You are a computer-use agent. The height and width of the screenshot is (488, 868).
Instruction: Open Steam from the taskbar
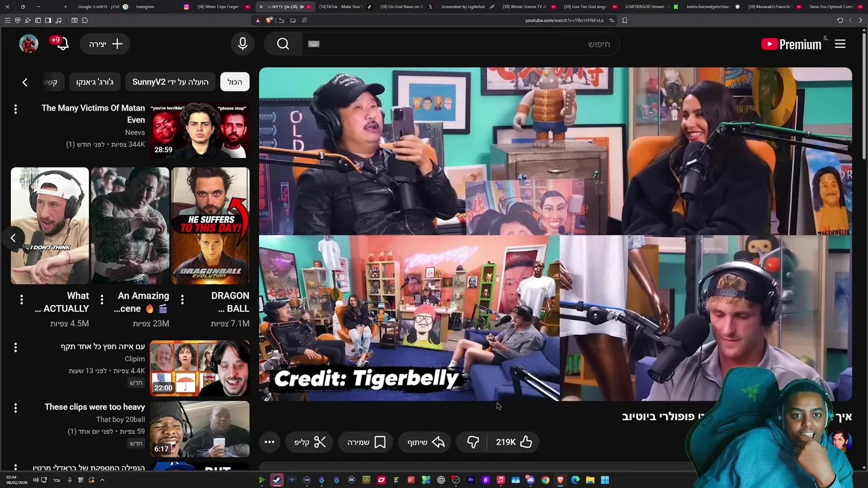[x=277, y=480]
